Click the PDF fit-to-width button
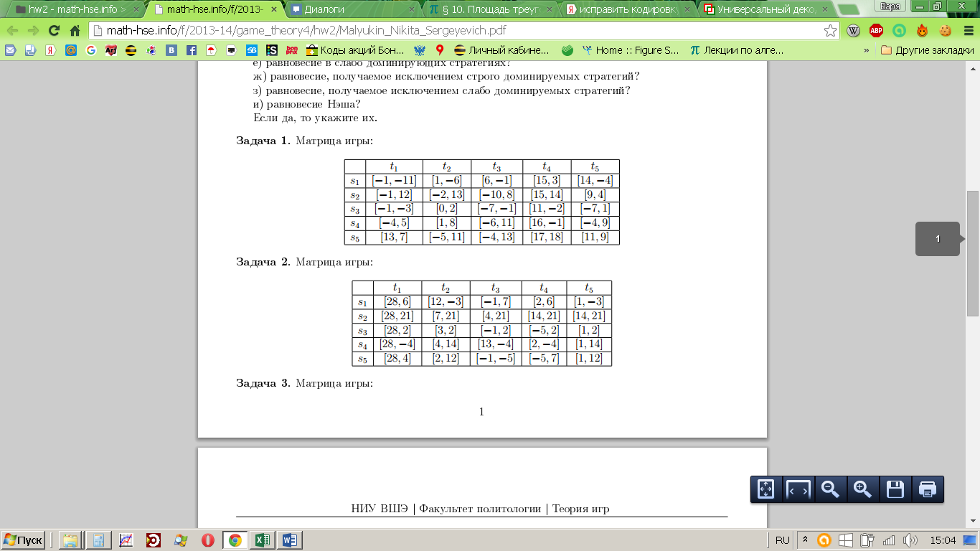 [798, 489]
